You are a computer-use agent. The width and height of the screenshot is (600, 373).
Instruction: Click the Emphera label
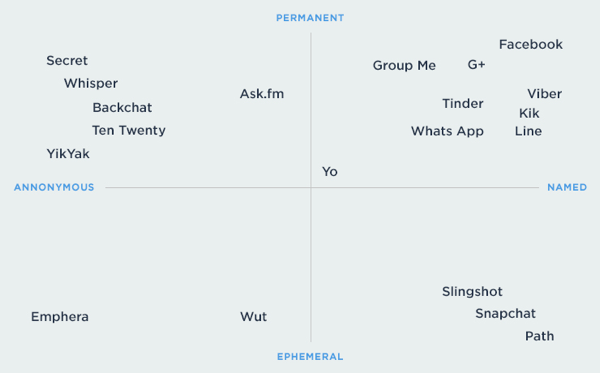[x=60, y=317]
